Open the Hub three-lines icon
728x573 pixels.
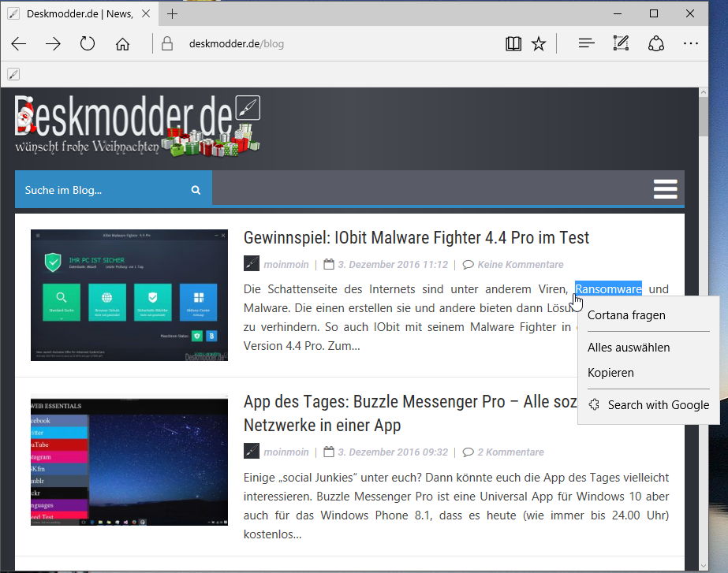click(586, 43)
